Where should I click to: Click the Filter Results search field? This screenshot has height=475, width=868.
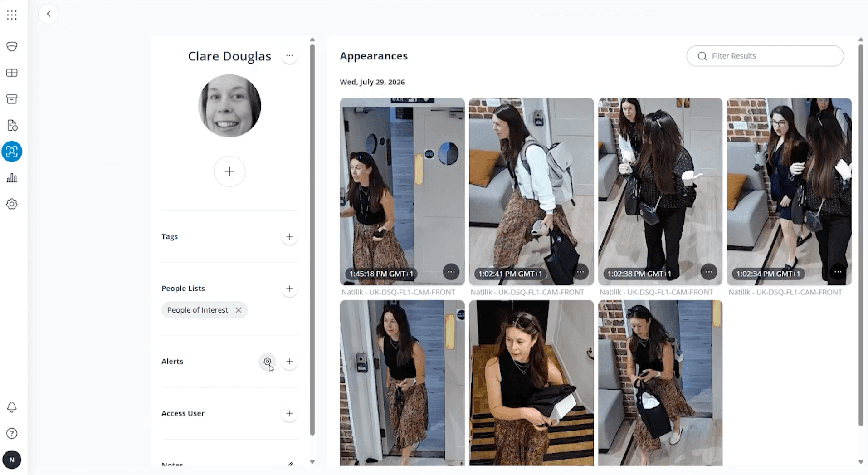pyautogui.click(x=765, y=56)
